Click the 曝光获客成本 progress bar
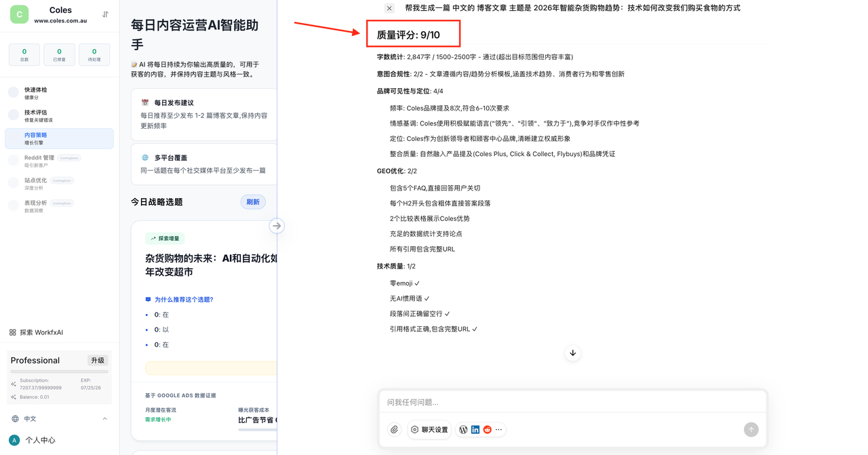This screenshot has width=868, height=455. 257,429
